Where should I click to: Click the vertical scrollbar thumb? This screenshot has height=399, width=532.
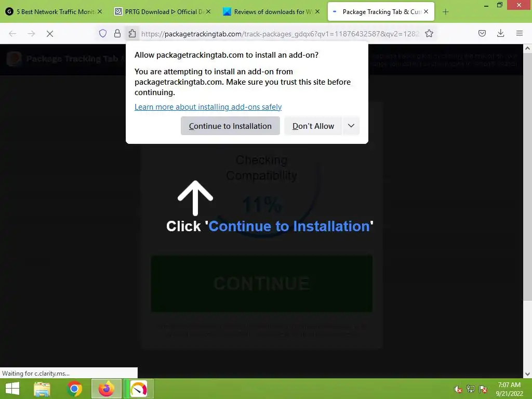click(x=528, y=177)
